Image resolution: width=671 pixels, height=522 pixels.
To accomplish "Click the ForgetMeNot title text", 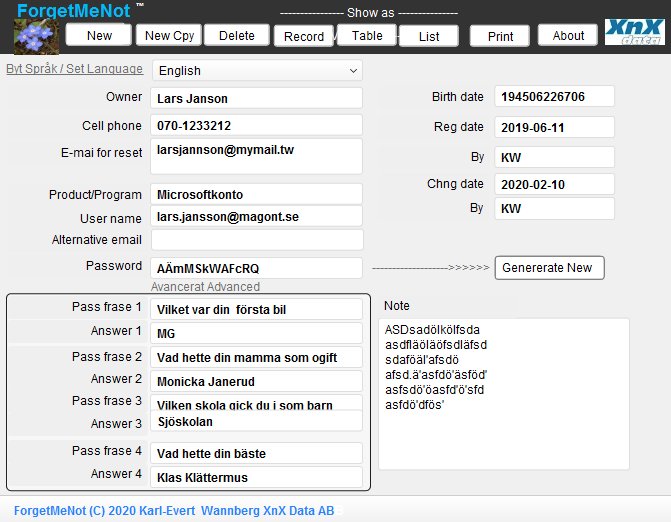I will [74, 10].
